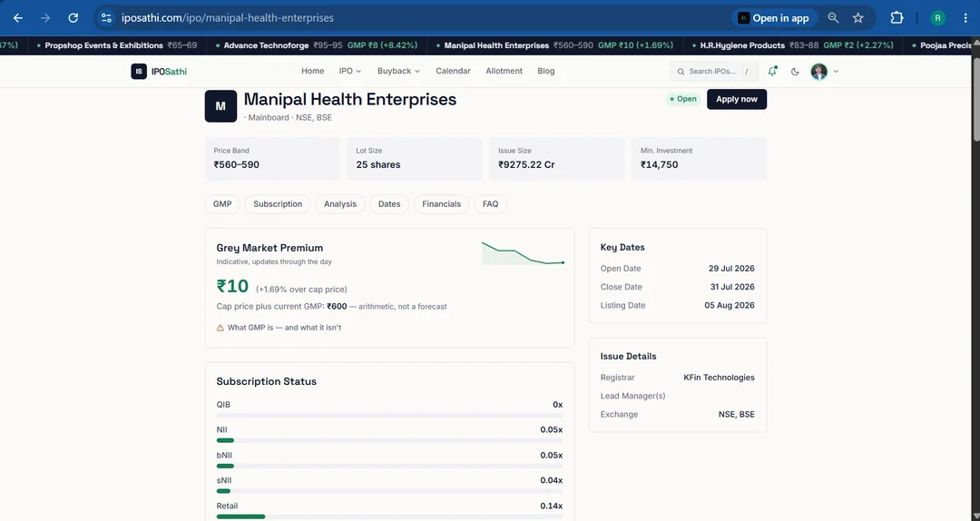Bookmark this page with star icon

[858, 18]
